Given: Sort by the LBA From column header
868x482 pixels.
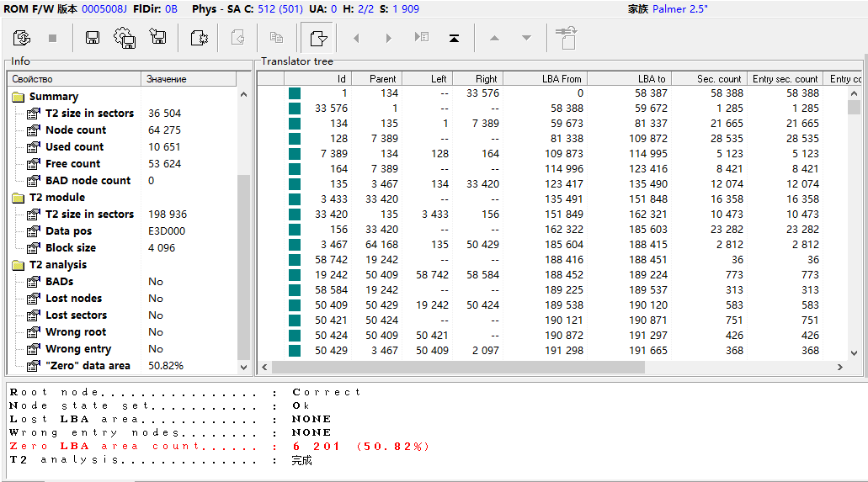Looking at the screenshot, I should pyautogui.click(x=546, y=78).
